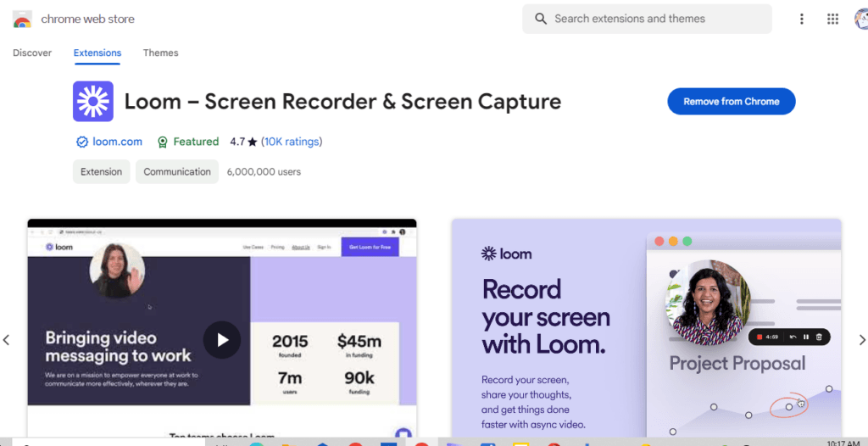Click the 2015 founded statistic
Screen dimensions: 868x446
tap(290, 346)
